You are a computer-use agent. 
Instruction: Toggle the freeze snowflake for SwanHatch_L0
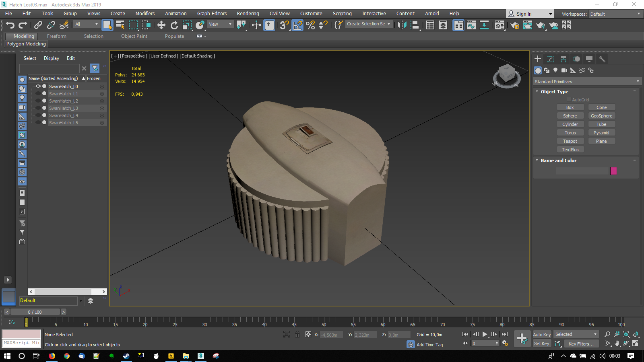102,86
